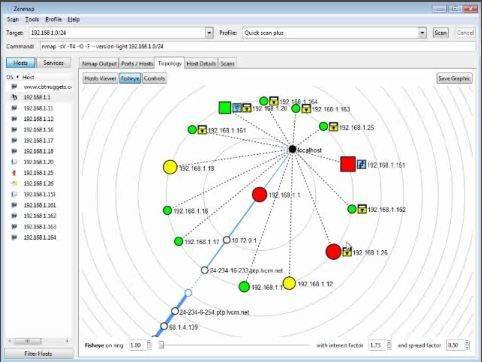Click the Fisheye ring slider handle
The width and height of the screenshot is (482, 362).
click(x=161, y=345)
